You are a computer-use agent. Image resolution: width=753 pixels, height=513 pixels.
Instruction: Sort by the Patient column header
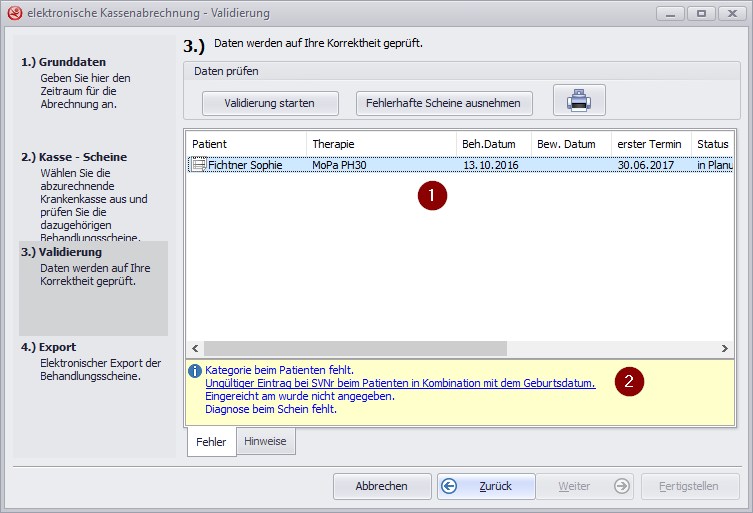[x=245, y=144]
